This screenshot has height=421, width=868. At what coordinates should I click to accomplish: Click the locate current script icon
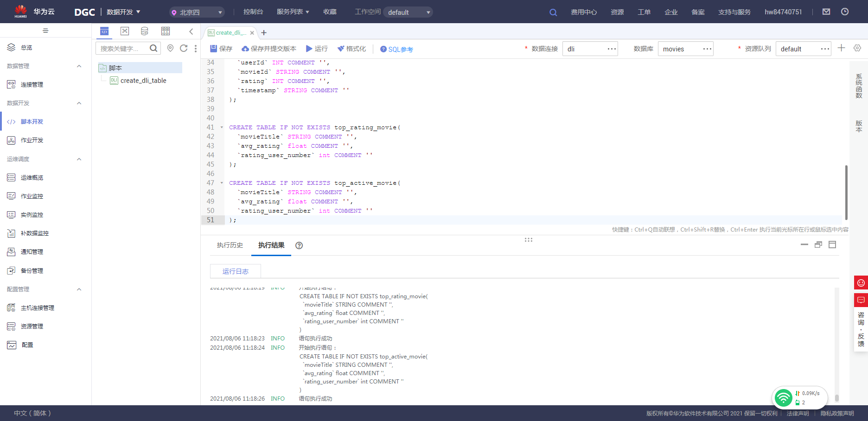pos(170,48)
